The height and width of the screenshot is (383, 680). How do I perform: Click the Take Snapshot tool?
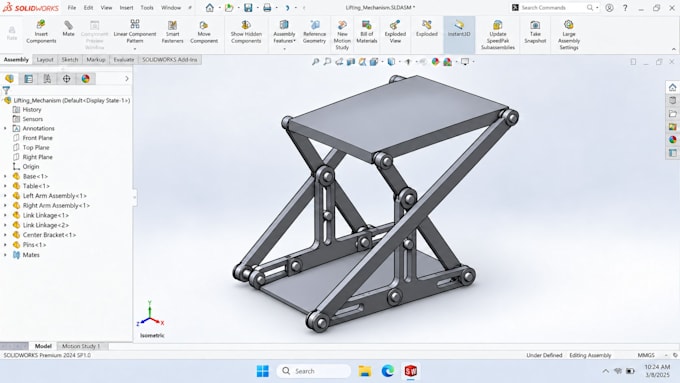(x=535, y=32)
